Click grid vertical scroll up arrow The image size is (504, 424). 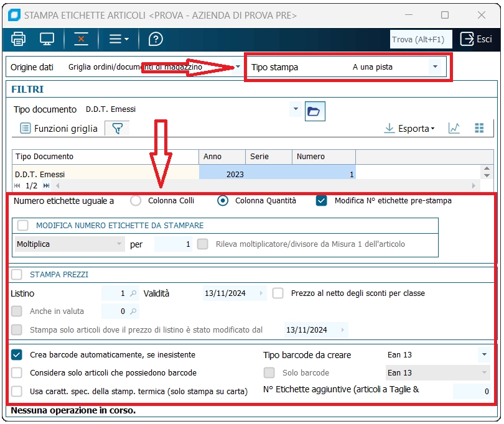point(487,168)
